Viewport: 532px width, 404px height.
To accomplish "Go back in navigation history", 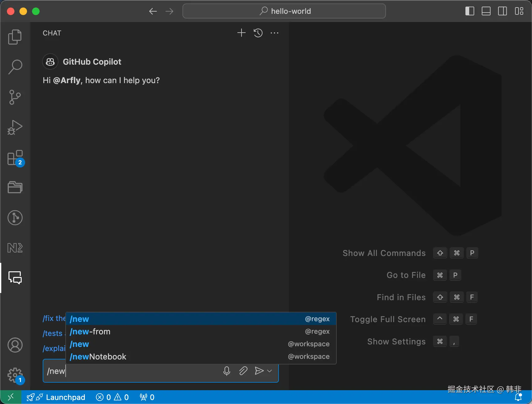I will coord(153,11).
